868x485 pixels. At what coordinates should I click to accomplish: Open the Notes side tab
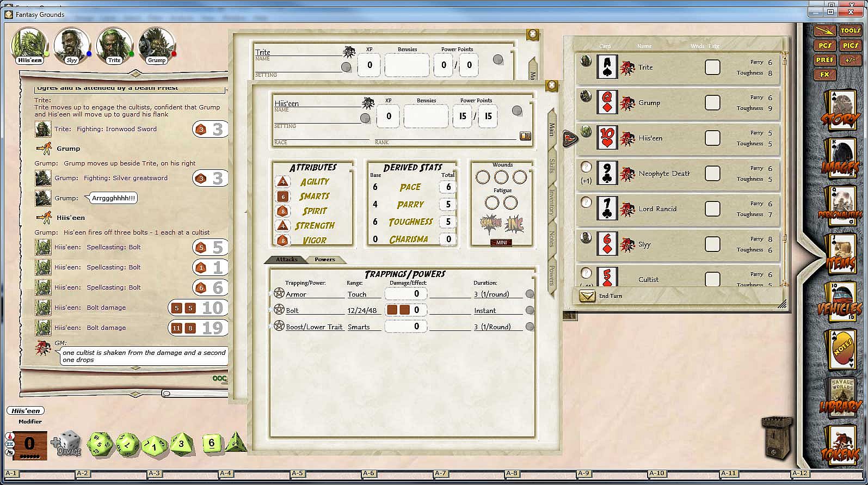(x=551, y=239)
